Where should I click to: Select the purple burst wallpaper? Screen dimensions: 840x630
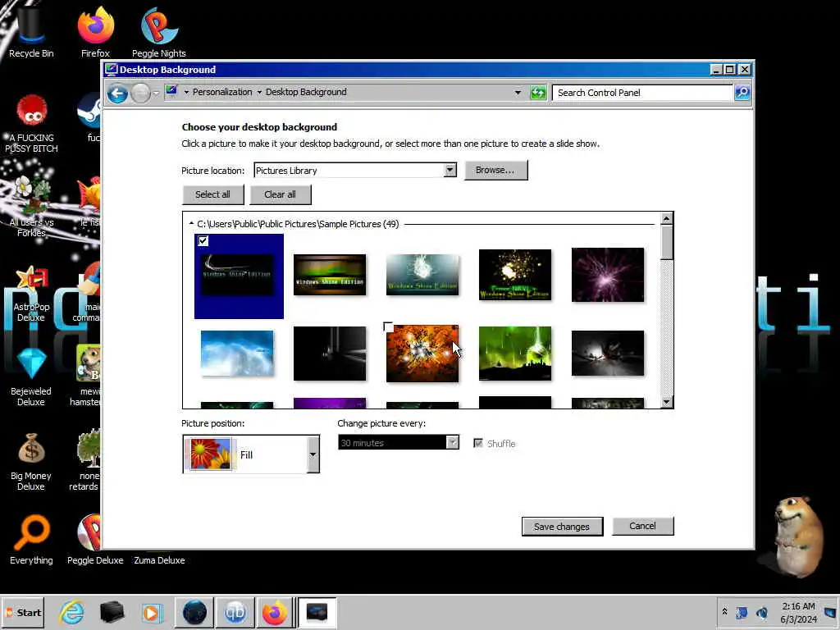click(x=608, y=275)
